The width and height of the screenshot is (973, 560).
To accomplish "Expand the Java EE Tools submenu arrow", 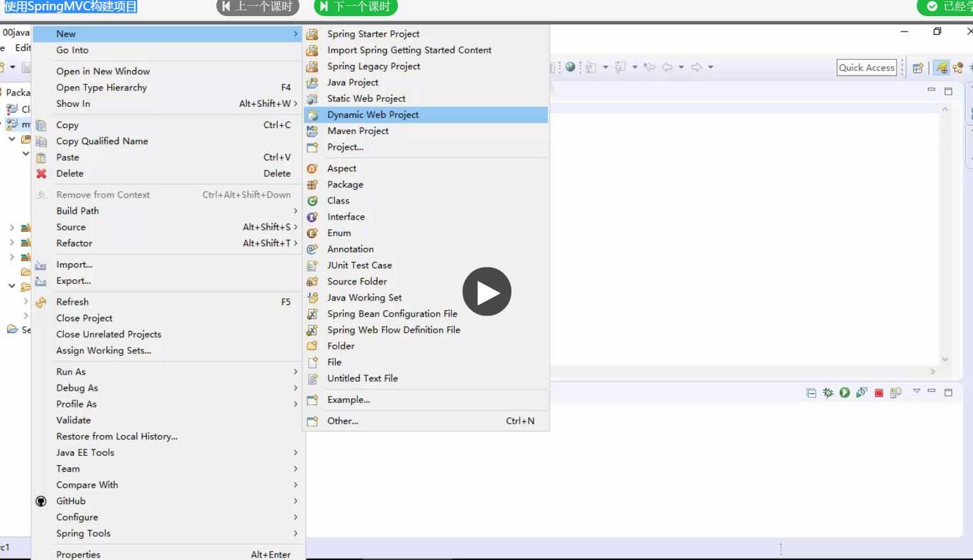I will [x=296, y=453].
